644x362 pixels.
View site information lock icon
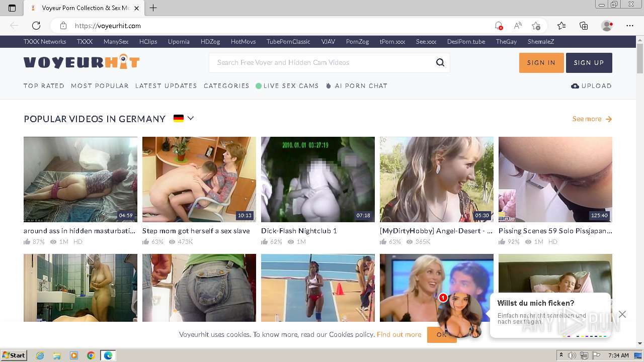coord(63,26)
